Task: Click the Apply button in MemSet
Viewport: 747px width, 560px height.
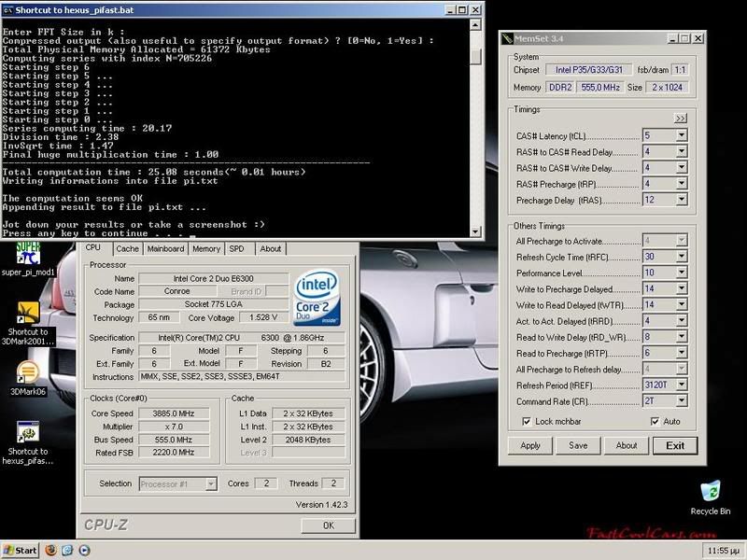Action: (x=529, y=446)
